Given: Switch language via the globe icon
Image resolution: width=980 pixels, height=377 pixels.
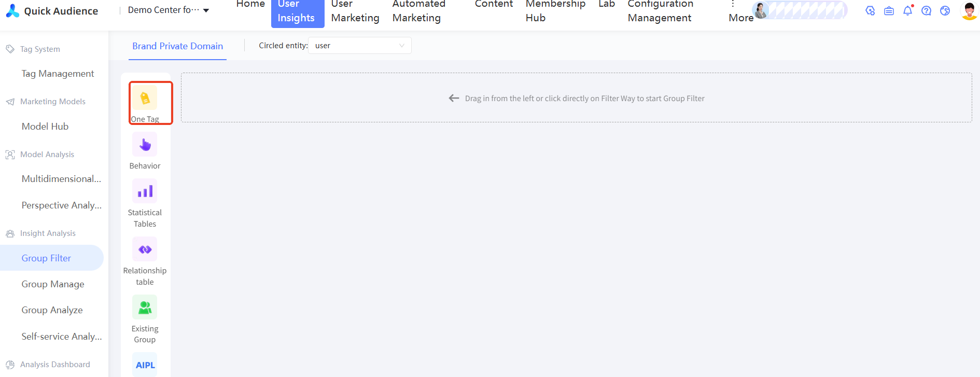Looking at the screenshot, I should (x=945, y=10).
